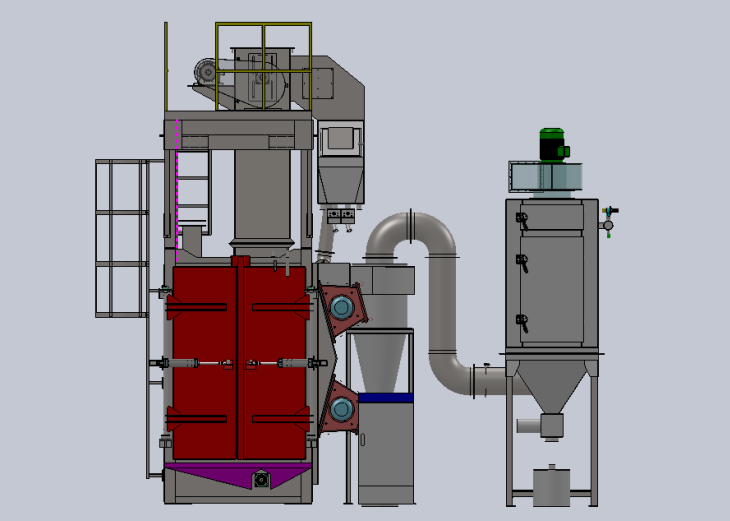
Task: Select the grey cyclone separator cone
Action: 385,362
